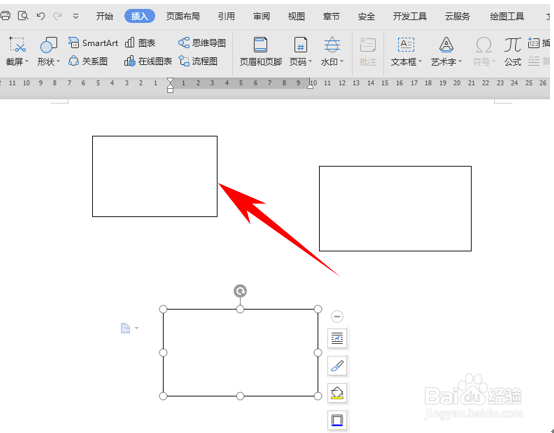Open dropdown arrow next to paragraph layout icon

(x=137, y=328)
